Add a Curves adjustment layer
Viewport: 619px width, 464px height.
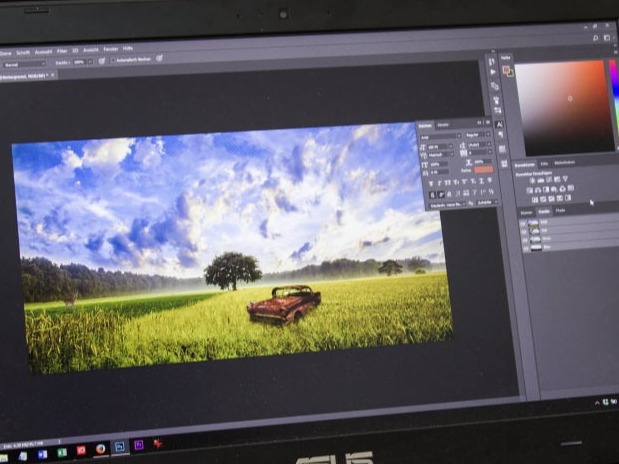point(549,180)
